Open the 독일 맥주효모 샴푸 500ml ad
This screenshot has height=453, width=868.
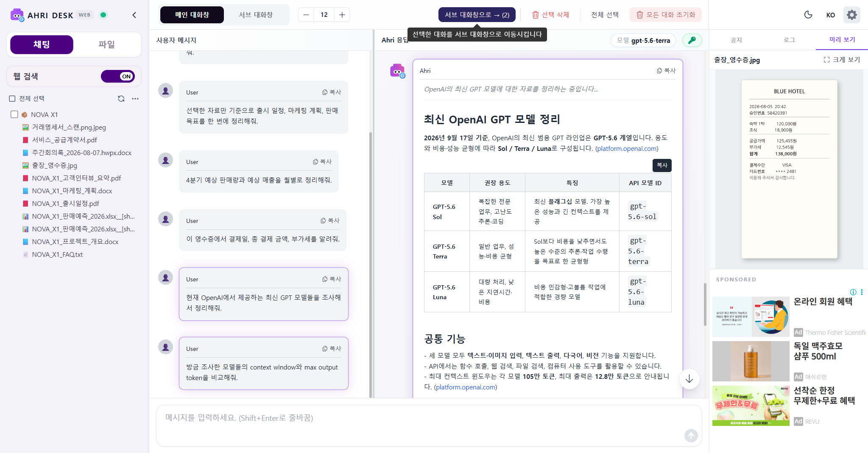(x=789, y=361)
